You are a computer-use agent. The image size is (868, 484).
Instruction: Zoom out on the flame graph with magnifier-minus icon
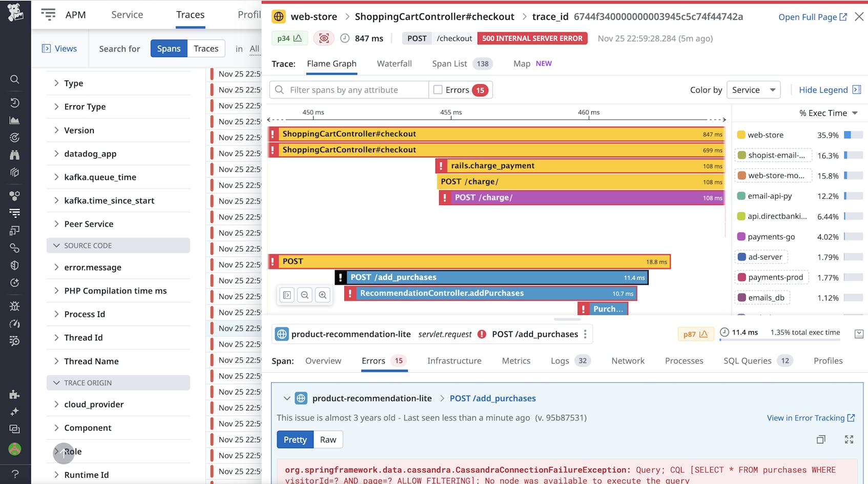point(305,295)
